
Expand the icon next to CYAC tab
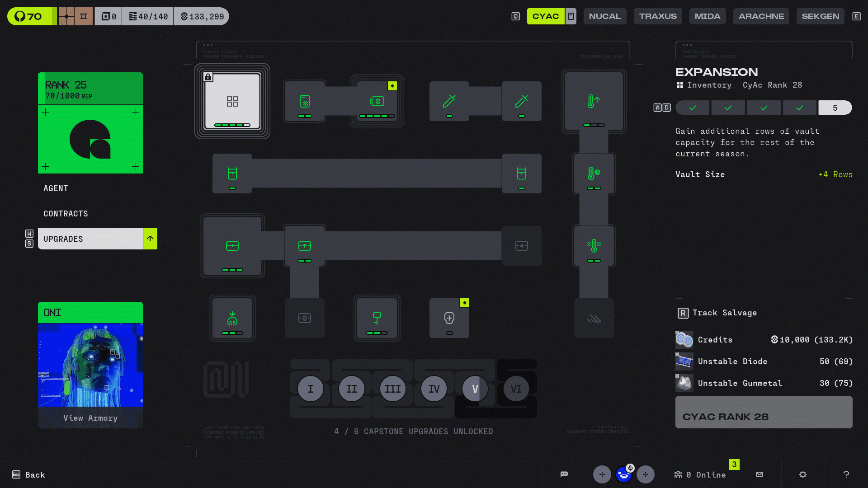click(x=571, y=16)
